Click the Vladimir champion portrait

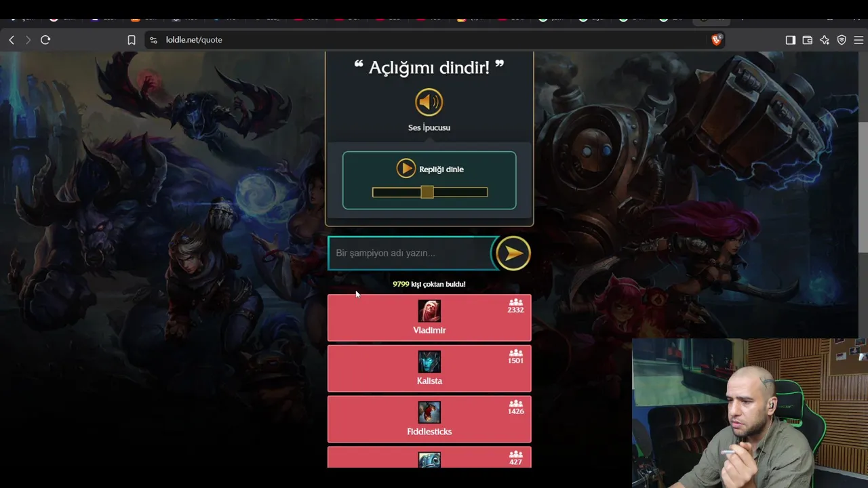pyautogui.click(x=429, y=311)
